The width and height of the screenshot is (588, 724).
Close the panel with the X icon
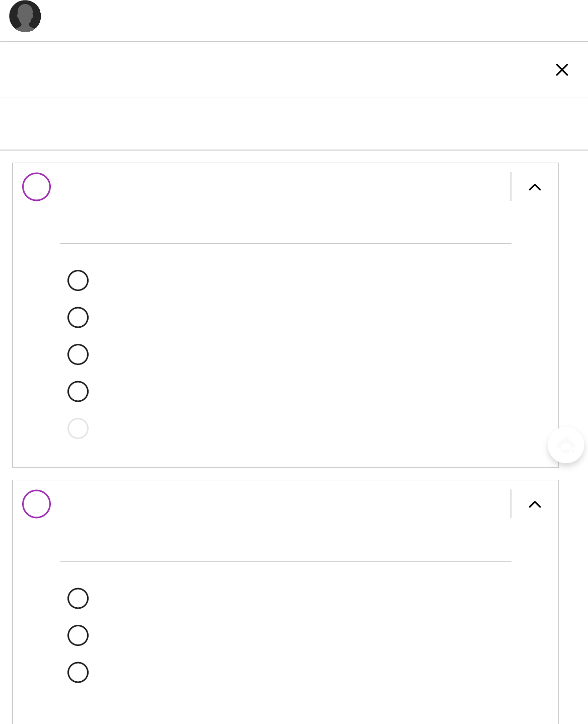[562, 69]
